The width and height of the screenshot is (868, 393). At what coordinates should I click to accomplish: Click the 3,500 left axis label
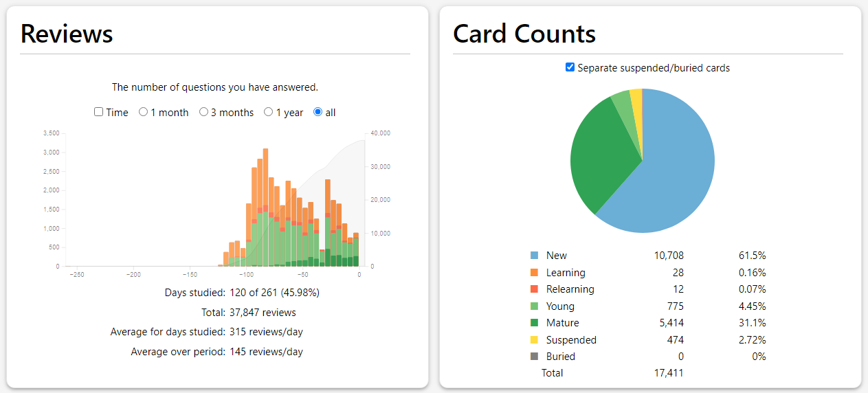coord(52,133)
